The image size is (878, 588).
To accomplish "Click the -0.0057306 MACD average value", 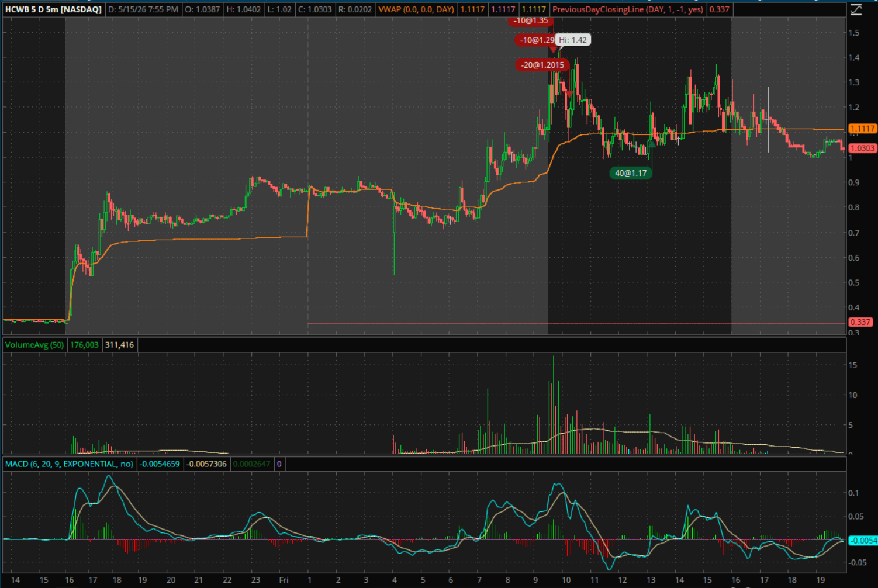I will [206, 464].
